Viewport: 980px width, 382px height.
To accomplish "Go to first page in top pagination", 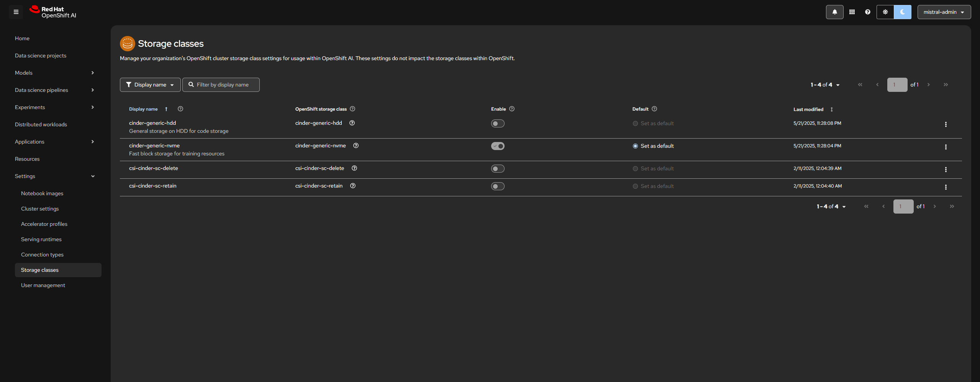I will (860, 85).
